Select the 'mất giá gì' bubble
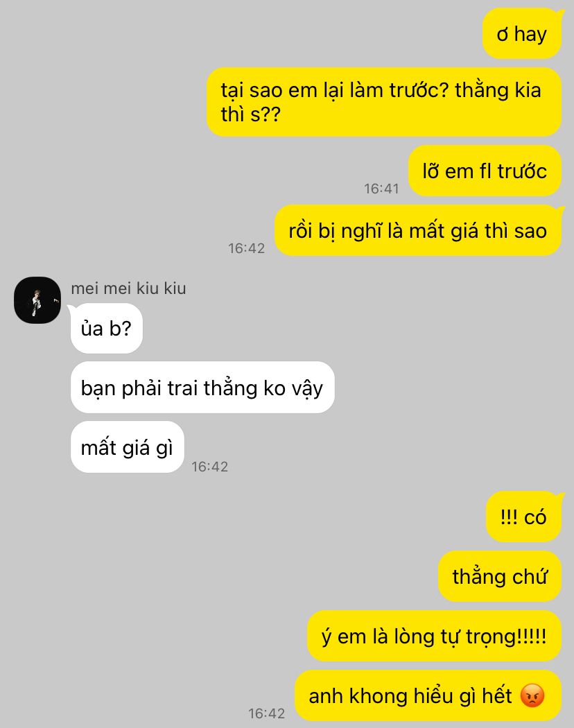Image resolution: width=574 pixels, height=728 pixels. point(128,447)
